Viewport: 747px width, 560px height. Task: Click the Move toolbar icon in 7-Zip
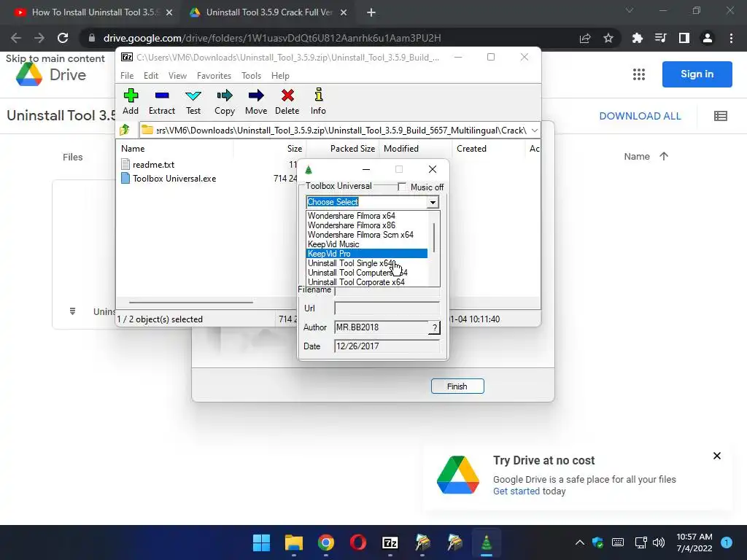tap(256, 101)
